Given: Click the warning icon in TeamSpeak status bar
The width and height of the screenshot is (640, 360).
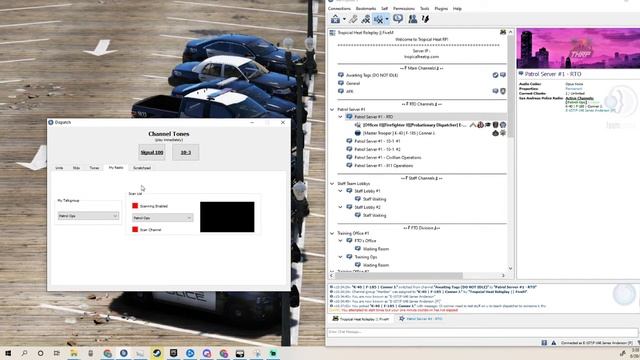Looking at the screenshot, I should (x=553, y=343).
